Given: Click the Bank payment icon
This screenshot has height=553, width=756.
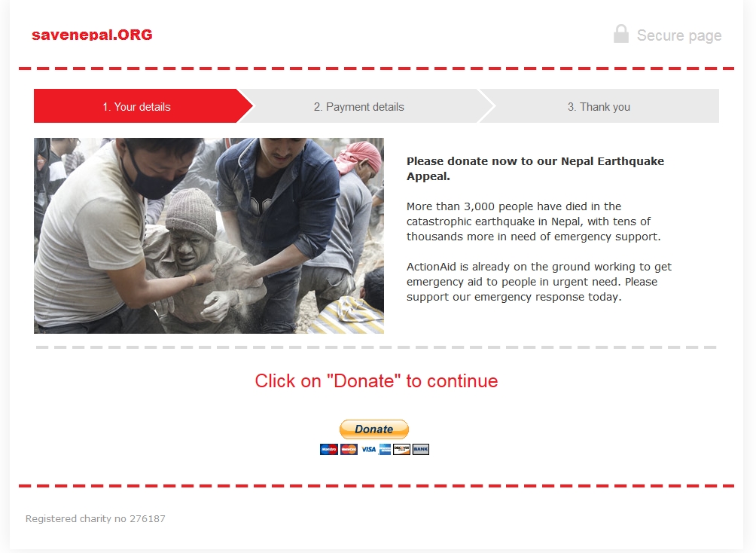Looking at the screenshot, I should pyautogui.click(x=421, y=449).
